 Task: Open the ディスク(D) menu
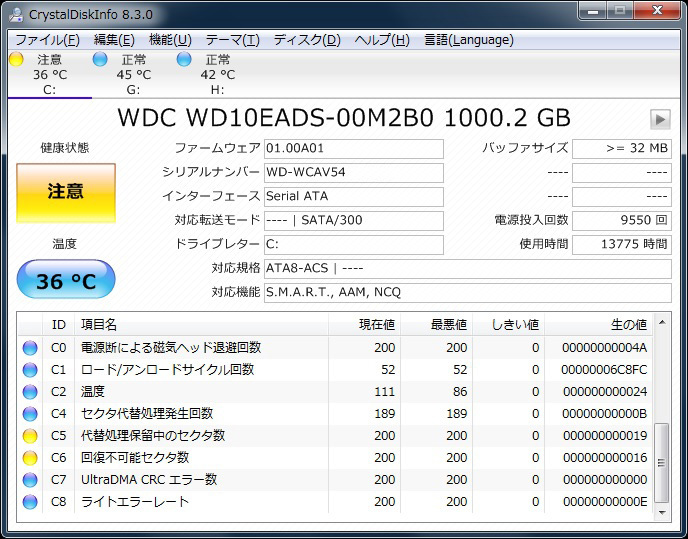tap(307, 40)
